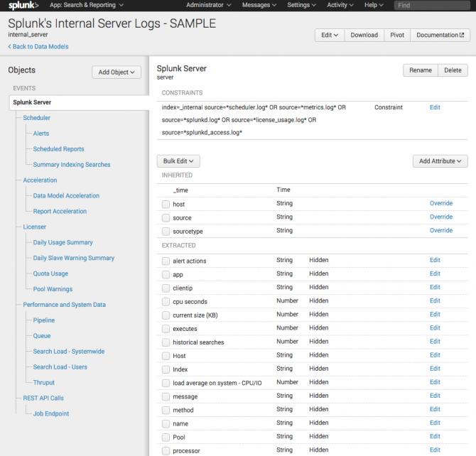Screen dimensions: 476x456
Task: Select Splunk Server in the Objects tree
Action: coord(80,102)
